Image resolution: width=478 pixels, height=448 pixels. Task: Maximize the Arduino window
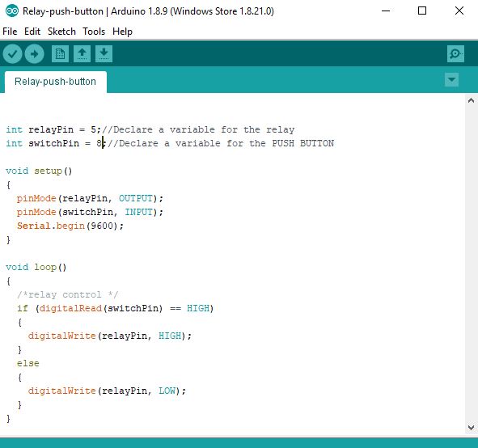point(422,11)
